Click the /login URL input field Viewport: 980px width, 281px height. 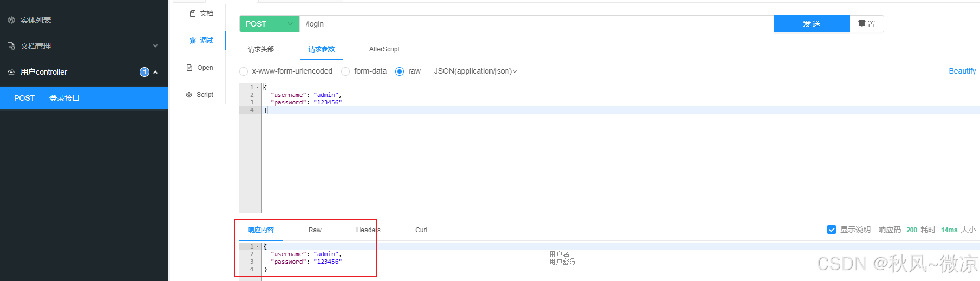tap(537, 24)
